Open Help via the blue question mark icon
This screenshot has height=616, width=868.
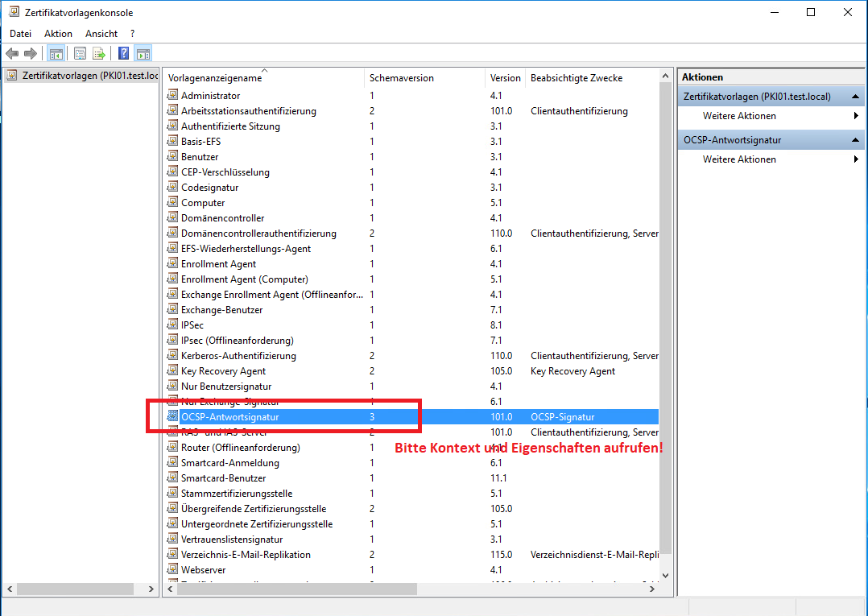pos(123,54)
